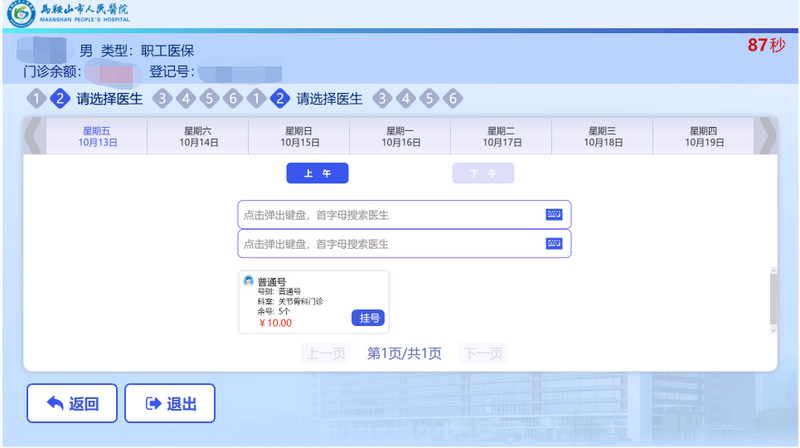Open keyboard from the upper search box icon
800x448 pixels.
[x=554, y=214]
